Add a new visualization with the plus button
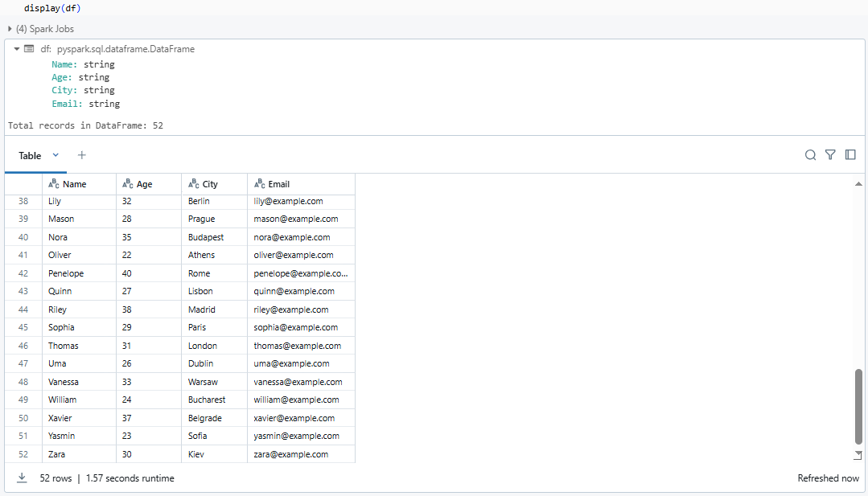The width and height of the screenshot is (868, 496). (x=81, y=154)
